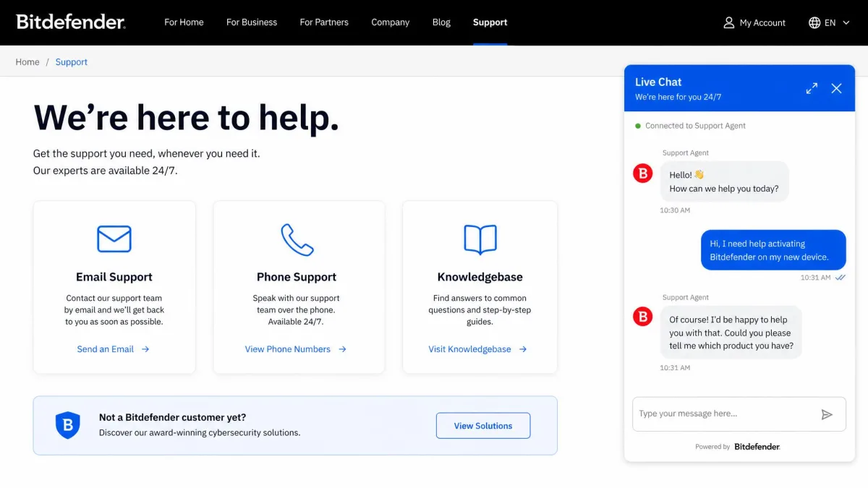The image size is (868, 488).
Task: Open the For Business menu
Action: tap(252, 22)
